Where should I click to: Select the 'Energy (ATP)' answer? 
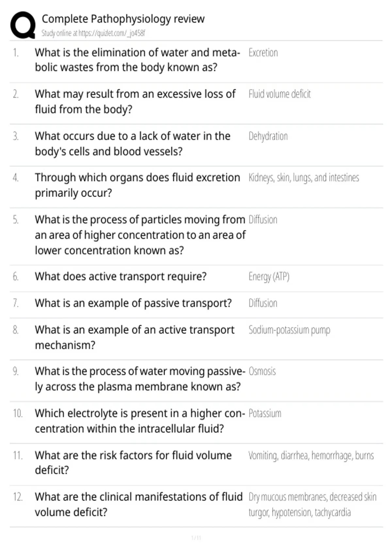tap(269, 277)
